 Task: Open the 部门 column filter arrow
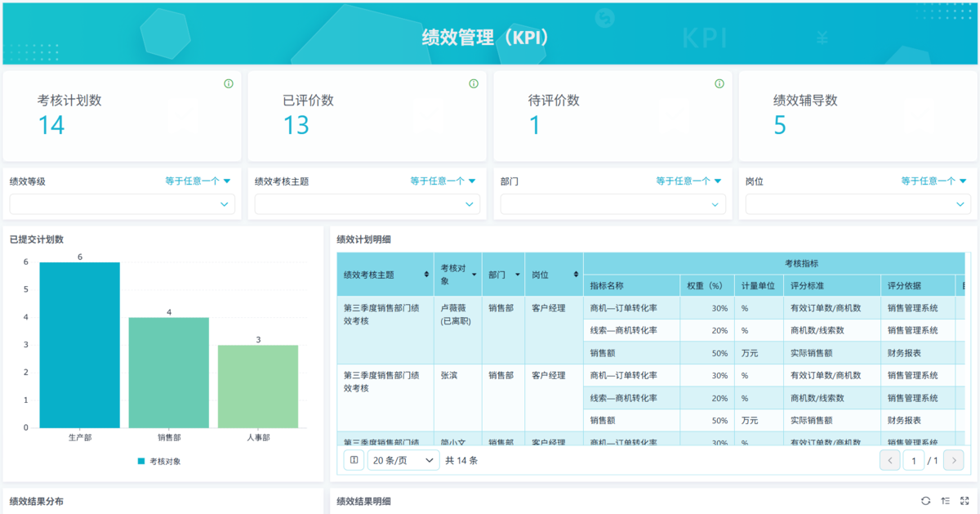point(517,275)
